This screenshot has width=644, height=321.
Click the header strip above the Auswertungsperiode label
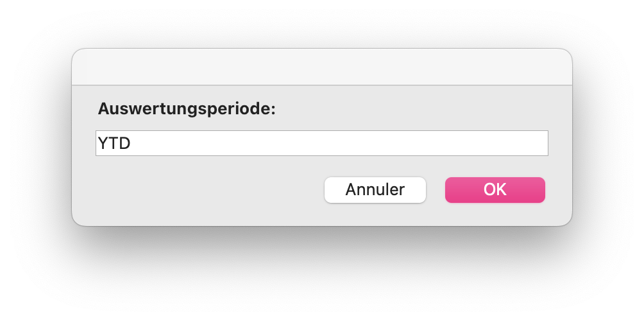coord(321,67)
